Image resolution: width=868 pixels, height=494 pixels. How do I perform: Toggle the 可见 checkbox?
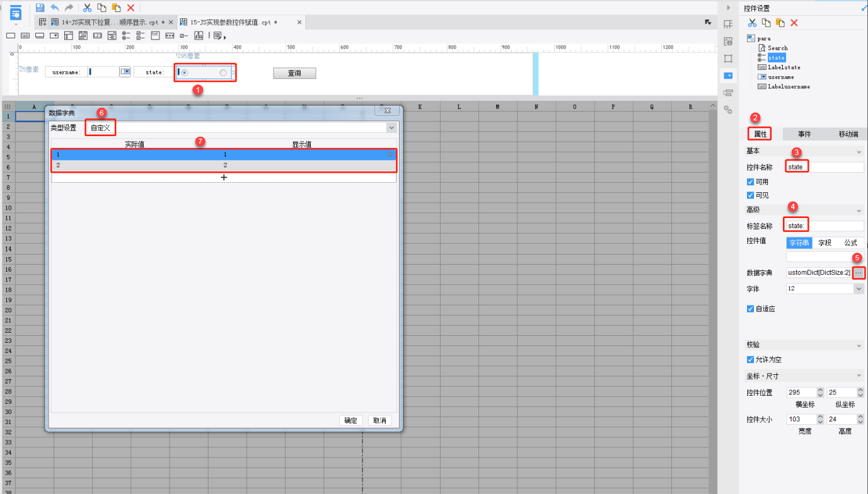coord(750,195)
